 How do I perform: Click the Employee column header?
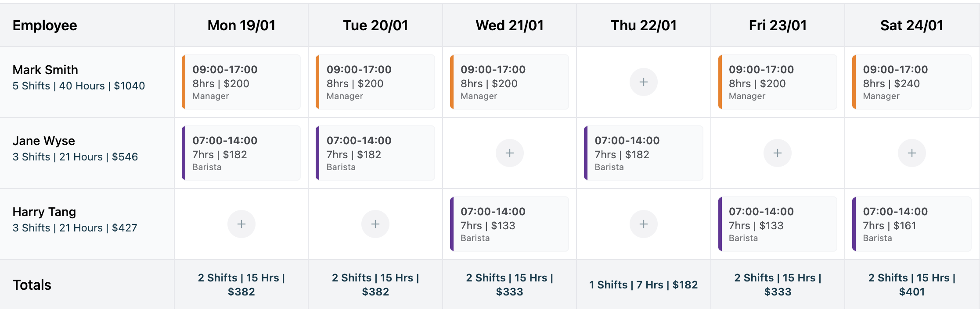coord(45,25)
